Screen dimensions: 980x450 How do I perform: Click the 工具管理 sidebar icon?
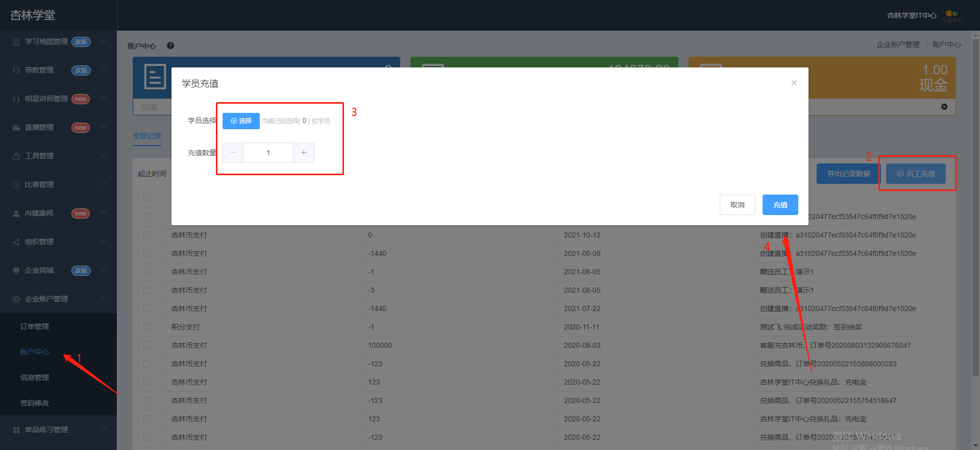point(16,156)
